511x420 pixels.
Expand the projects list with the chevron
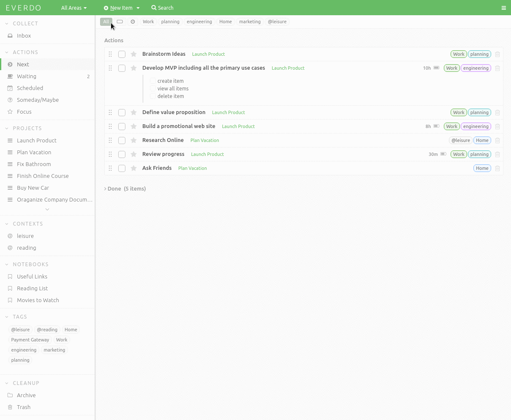[x=47, y=209]
